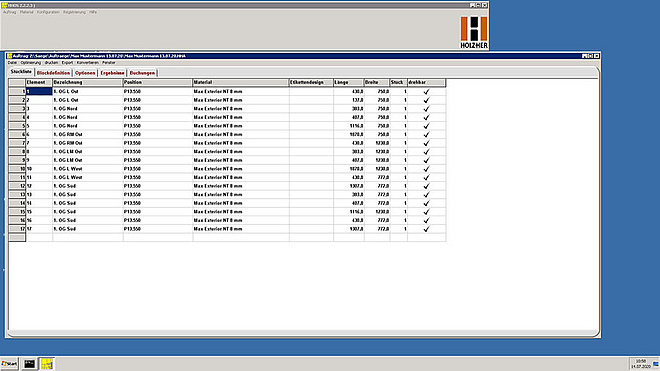Switch to the Buchungen tab
The width and height of the screenshot is (660, 371).
tap(142, 73)
